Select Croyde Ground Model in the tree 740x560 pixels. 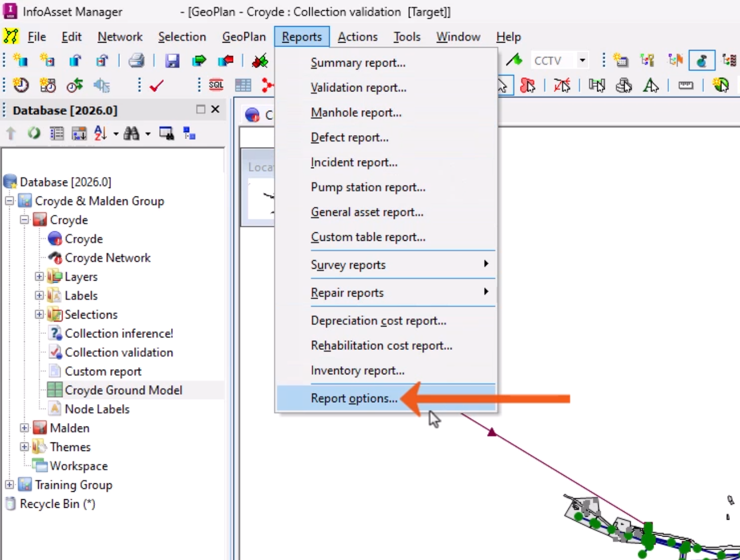(x=123, y=390)
